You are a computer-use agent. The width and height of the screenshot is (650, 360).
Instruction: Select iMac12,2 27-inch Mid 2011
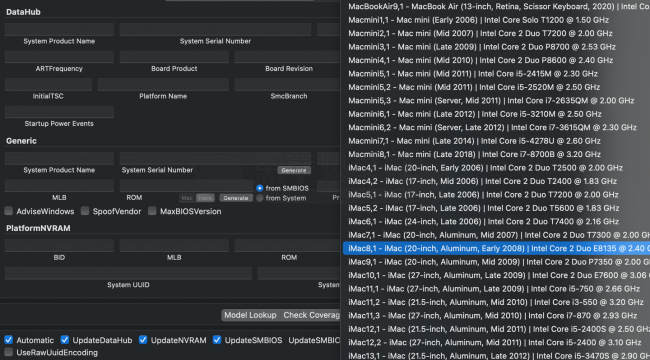(x=495, y=343)
